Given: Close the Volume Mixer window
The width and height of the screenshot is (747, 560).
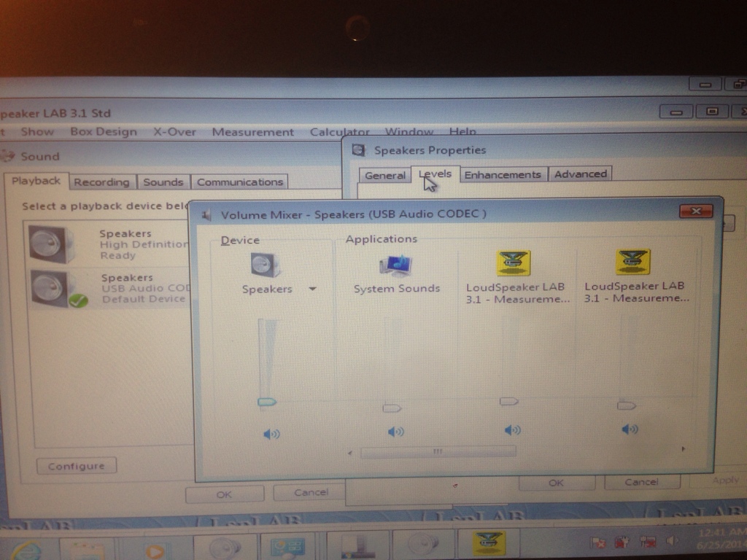Looking at the screenshot, I should (696, 211).
